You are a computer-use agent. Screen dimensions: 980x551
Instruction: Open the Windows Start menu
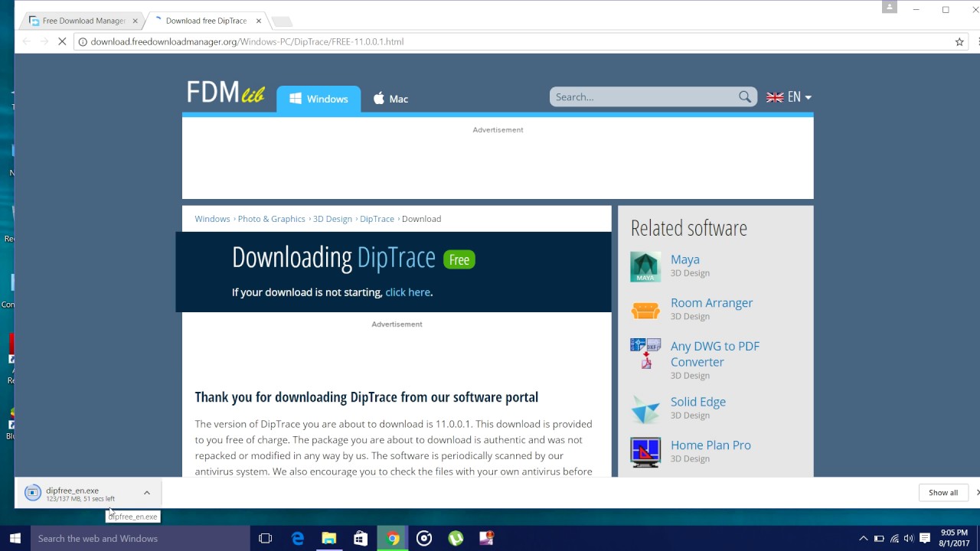point(15,539)
